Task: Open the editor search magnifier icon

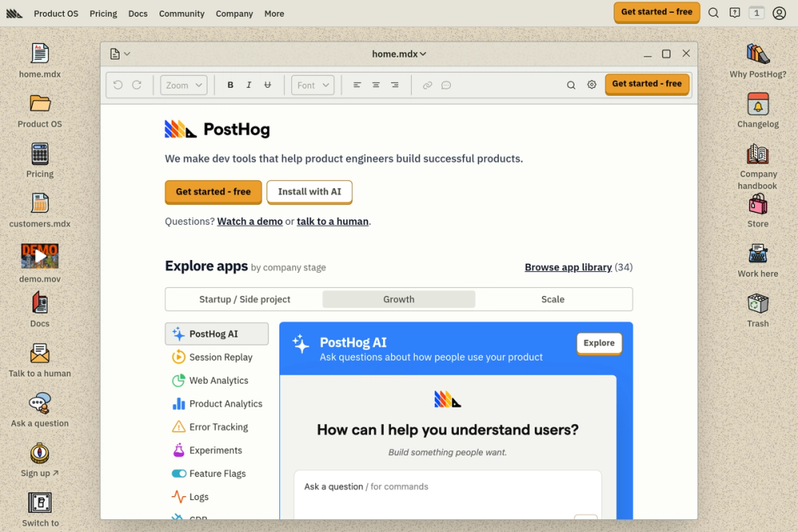Action: (571, 84)
